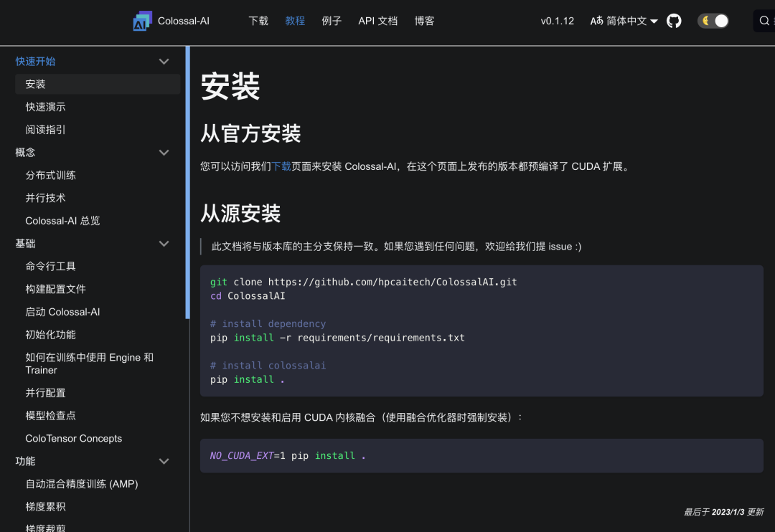Collapse the 基础 section chevron
The height and width of the screenshot is (532, 775).
pyautogui.click(x=164, y=244)
